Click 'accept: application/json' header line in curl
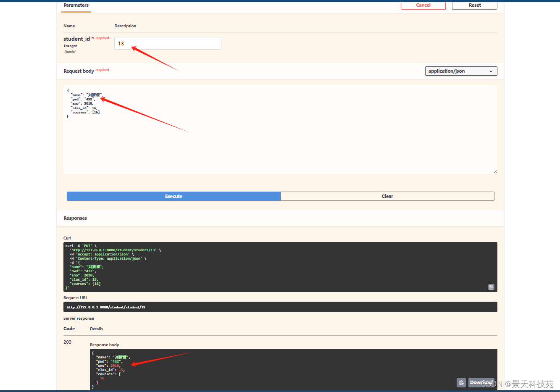This screenshot has width=560, height=392. (102, 254)
